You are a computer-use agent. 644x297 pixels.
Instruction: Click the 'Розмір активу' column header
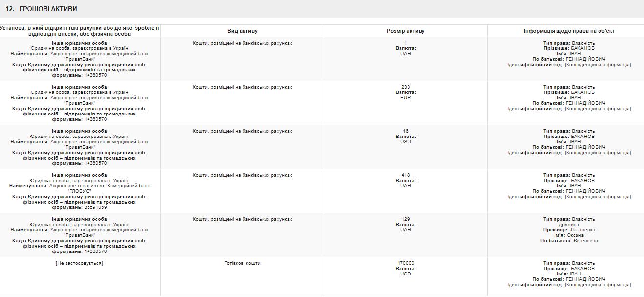(x=405, y=31)
